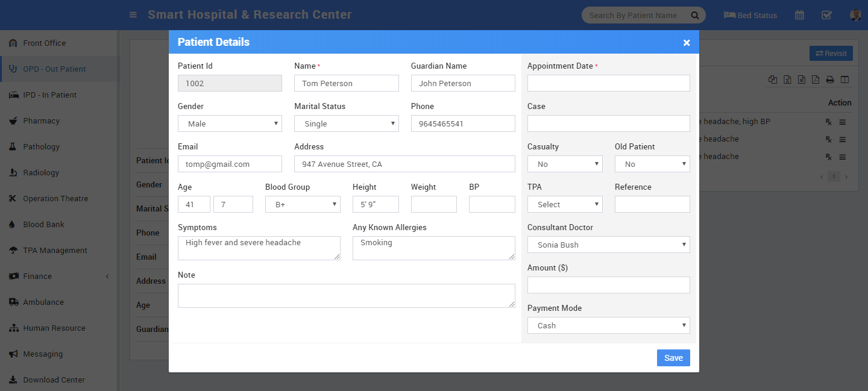This screenshot has width=868, height=391.
Task: Click the Bed Status link
Action: pos(750,15)
